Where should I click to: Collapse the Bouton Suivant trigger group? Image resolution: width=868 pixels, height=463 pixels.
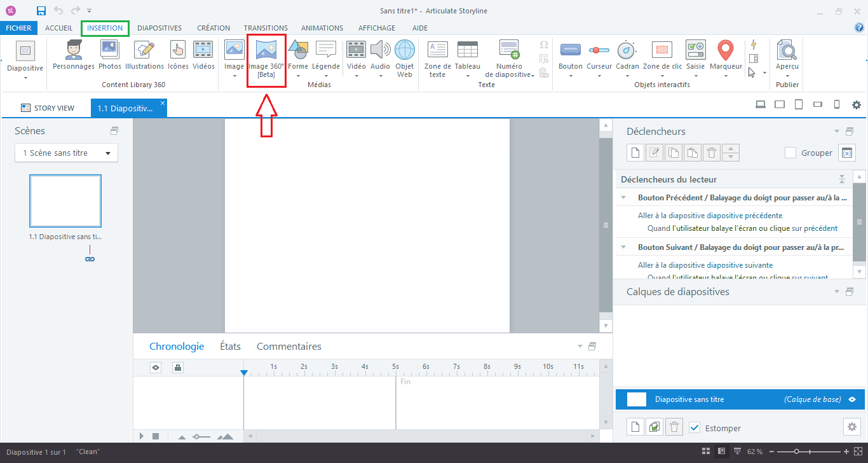(623, 247)
